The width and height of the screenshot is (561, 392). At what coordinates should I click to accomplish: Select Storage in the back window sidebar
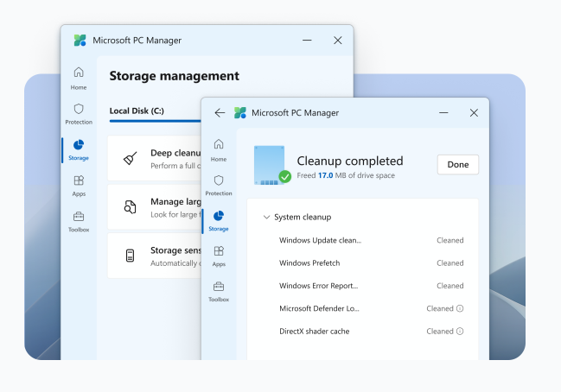click(79, 149)
